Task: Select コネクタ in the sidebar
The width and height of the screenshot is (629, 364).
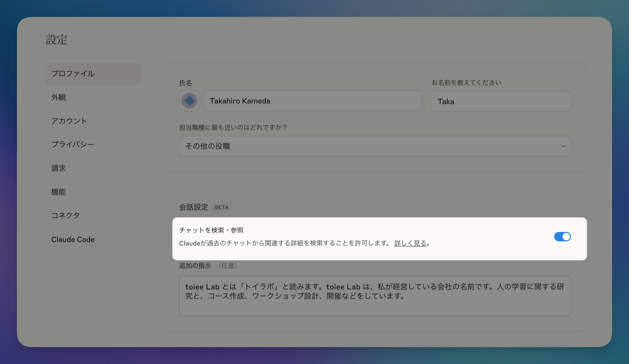Action: [x=65, y=215]
